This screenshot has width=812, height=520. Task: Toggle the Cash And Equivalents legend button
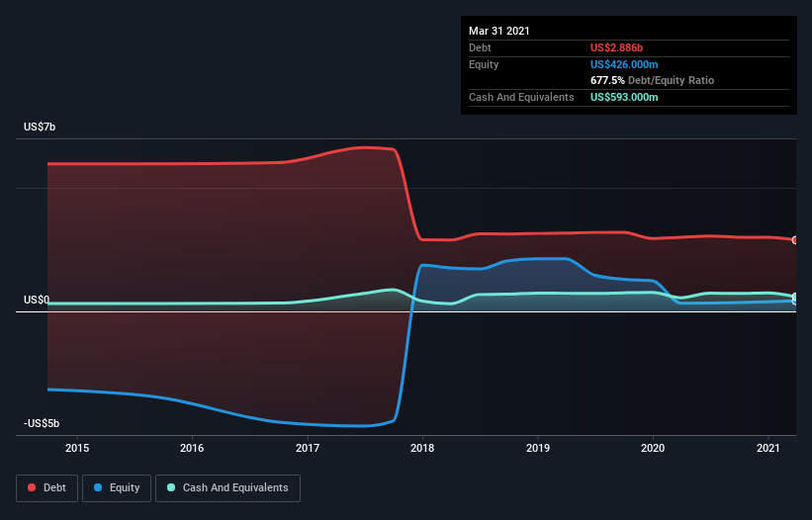pyautogui.click(x=227, y=488)
